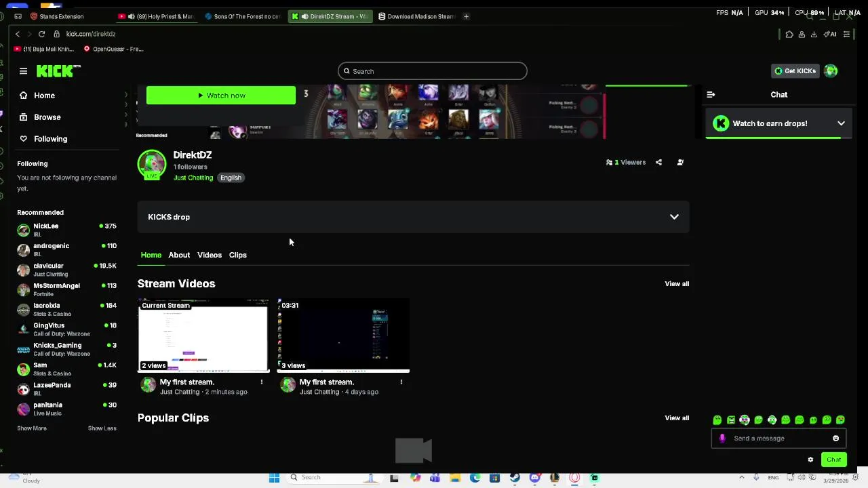The image size is (868, 488).
Task: Click the Kick search field
Action: 432,71
